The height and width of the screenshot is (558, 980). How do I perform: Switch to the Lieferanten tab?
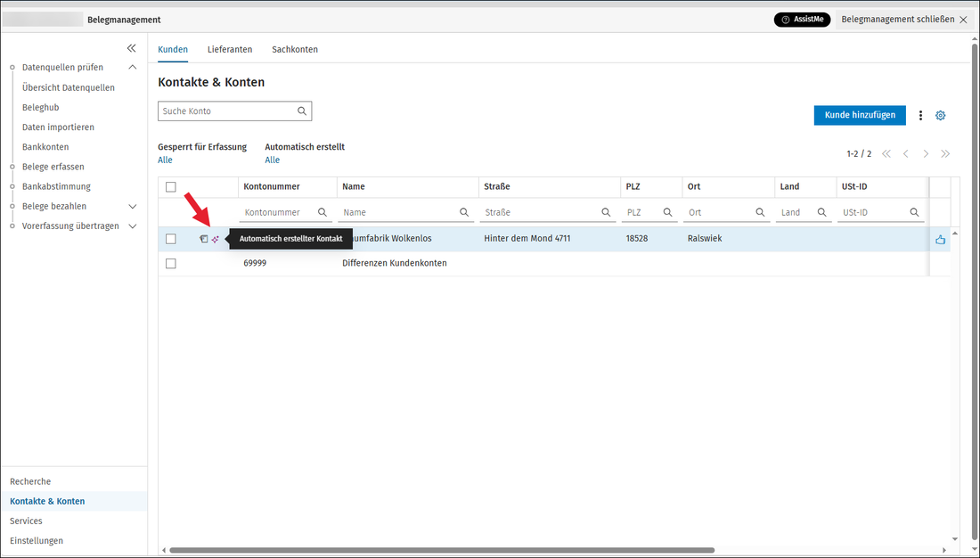(x=230, y=49)
